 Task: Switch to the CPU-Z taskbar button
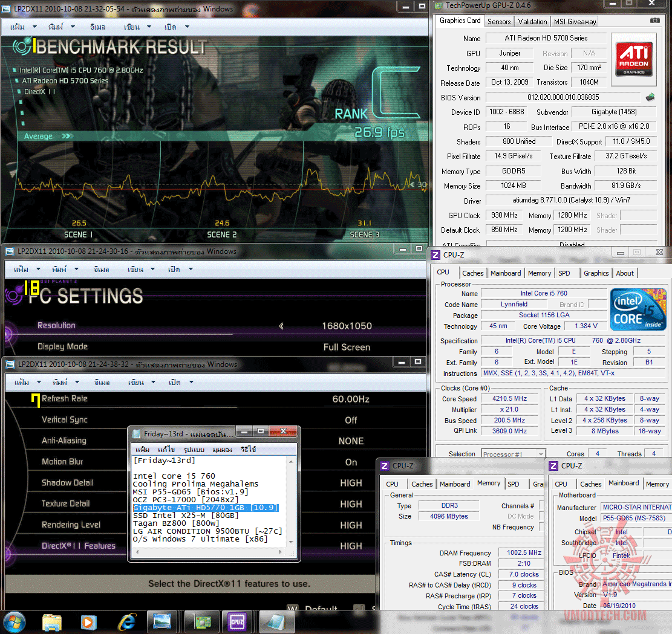click(237, 621)
